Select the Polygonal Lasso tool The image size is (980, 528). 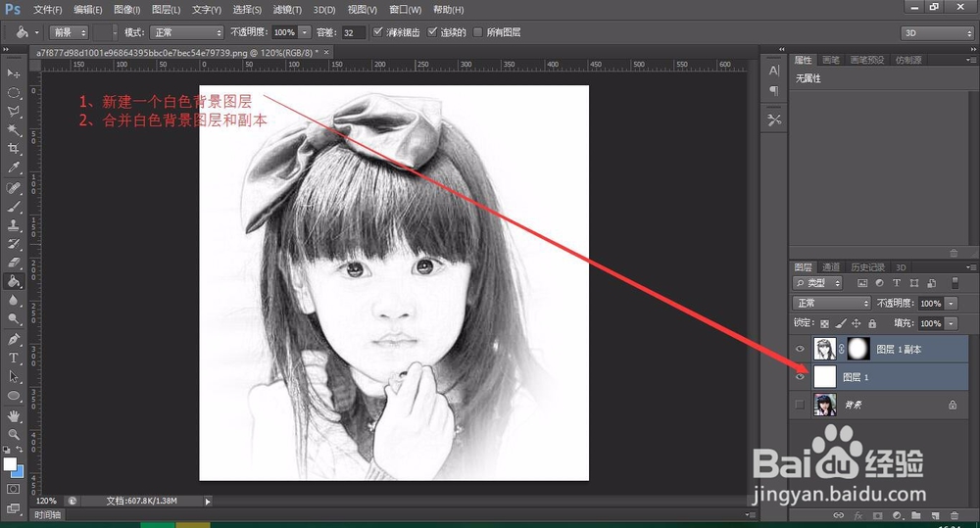pos(13,112)
